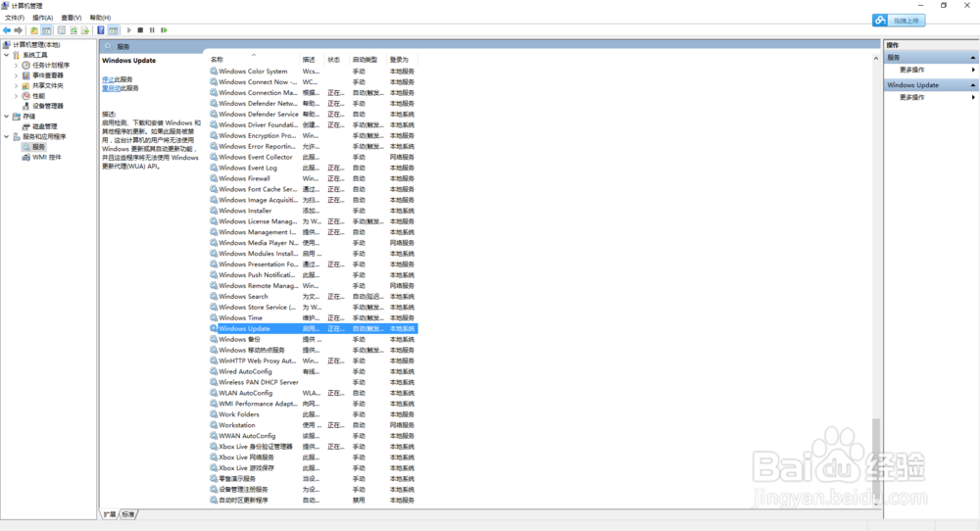Select the Windows Event Log service row
This screenshot has width=980, height=531.
coord(314,169)
